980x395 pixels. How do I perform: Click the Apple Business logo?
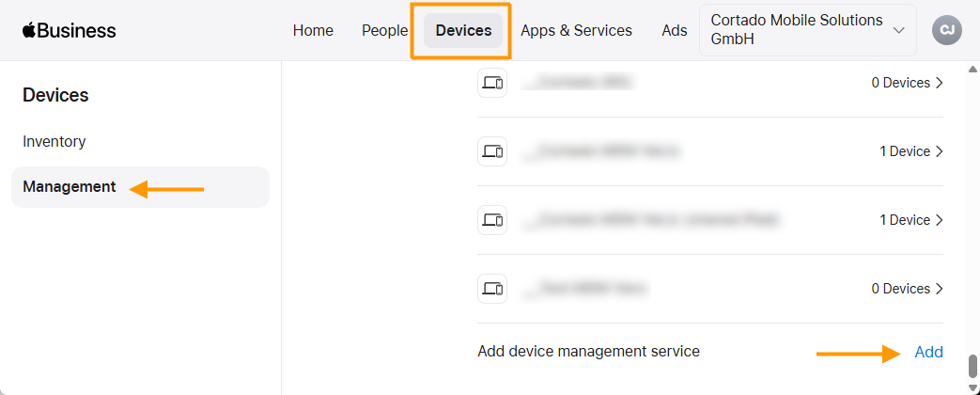click(x=70, y=31)
